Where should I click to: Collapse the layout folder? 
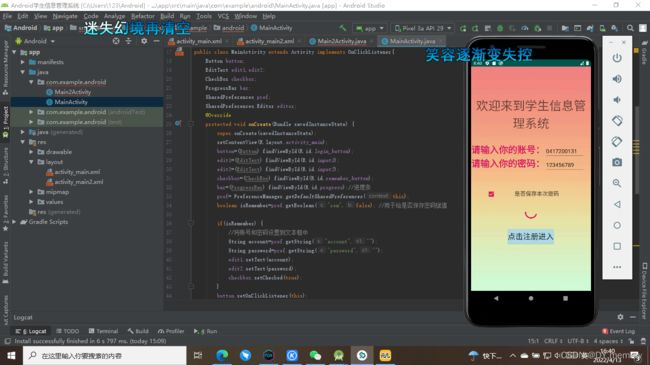[x=31, y=162]
